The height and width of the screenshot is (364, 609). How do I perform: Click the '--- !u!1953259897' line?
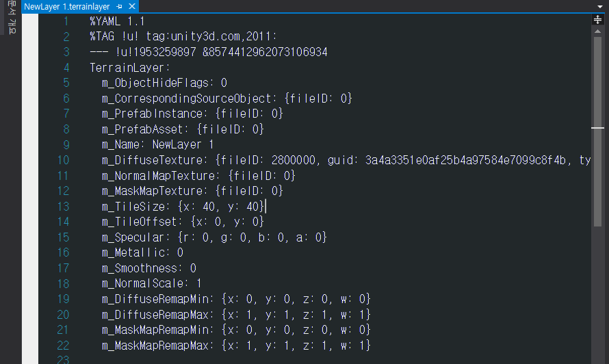tap(209, 52)
